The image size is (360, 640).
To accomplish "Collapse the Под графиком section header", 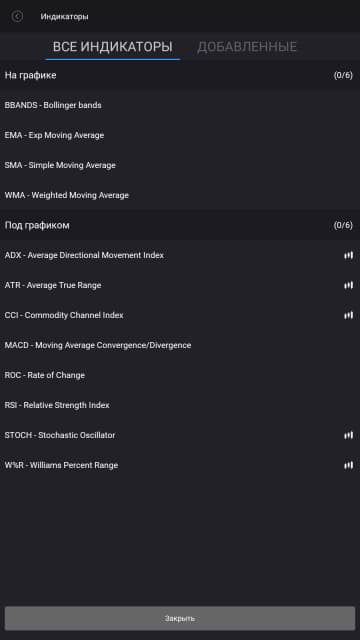I will [x=180, y=225].
